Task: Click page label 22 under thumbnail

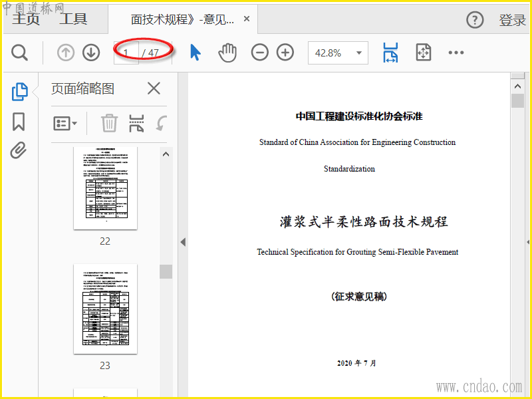Action: 105,241
